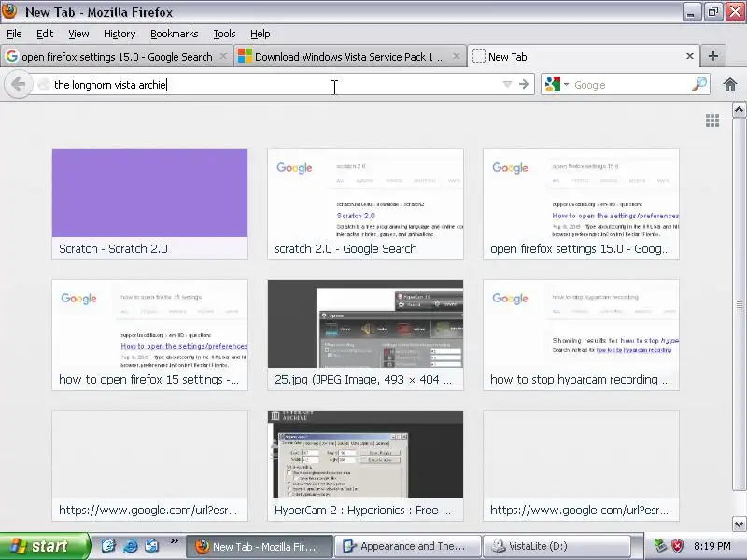Open the Tools menu
This screenshot has height=560, width=747.
(x=224, y=34)
